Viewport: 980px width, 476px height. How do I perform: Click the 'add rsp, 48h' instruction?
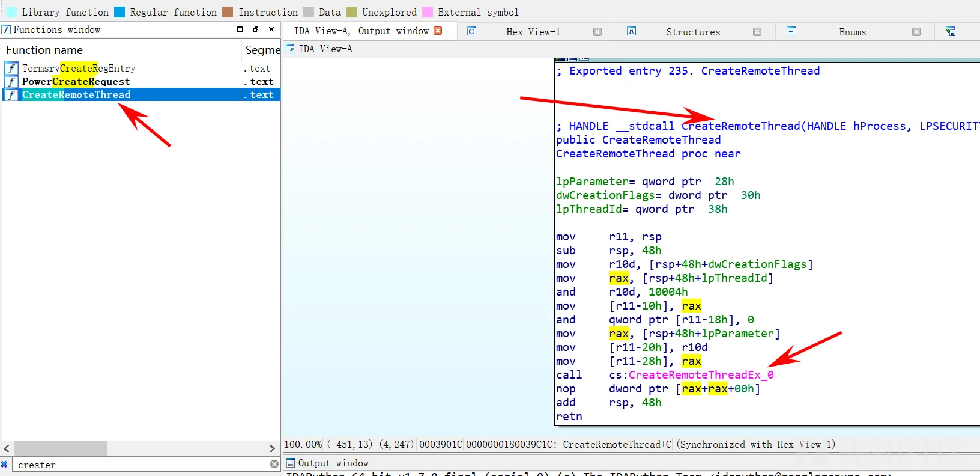pyautogui.click(x=609, y=403)
